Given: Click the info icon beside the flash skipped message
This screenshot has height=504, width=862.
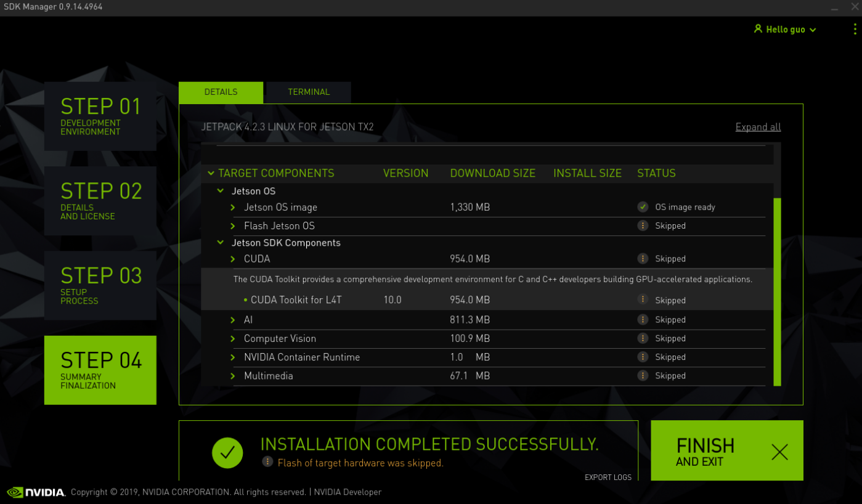Looking at the screenshot, I should [267, 461].
